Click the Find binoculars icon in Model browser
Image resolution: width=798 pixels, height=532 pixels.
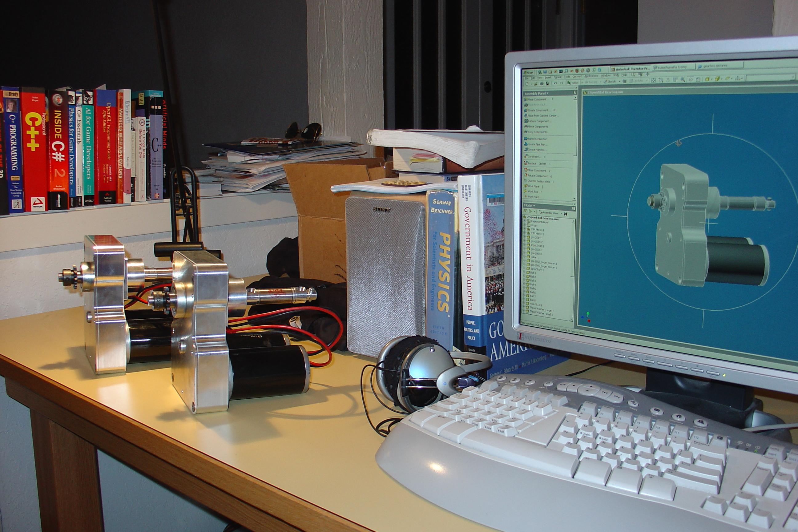pyautogui.click(x=566, y=214)
